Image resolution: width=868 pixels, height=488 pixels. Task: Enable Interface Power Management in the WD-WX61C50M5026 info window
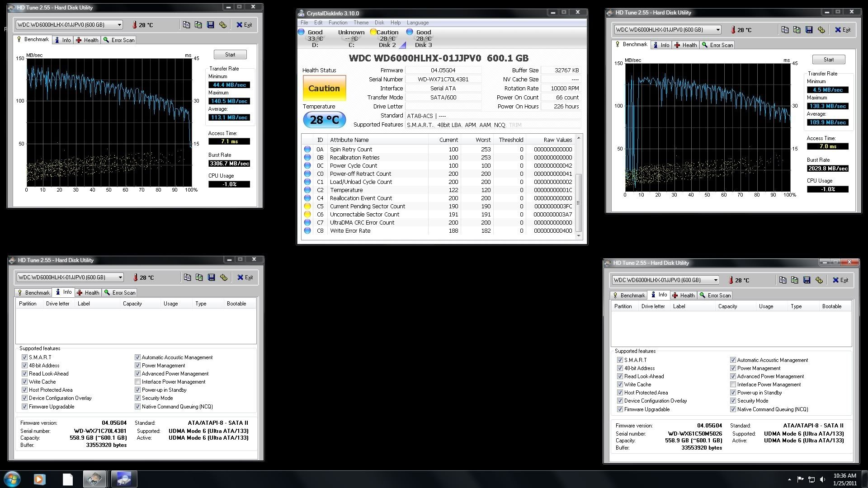tap(733, 385)
